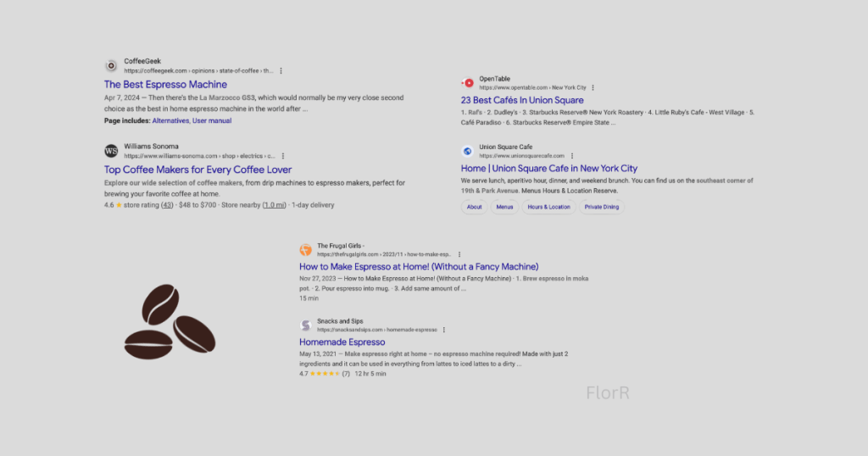Follow the Alternatives page link
The height and width of the screenshot is (456, 868).
[170, 120]
